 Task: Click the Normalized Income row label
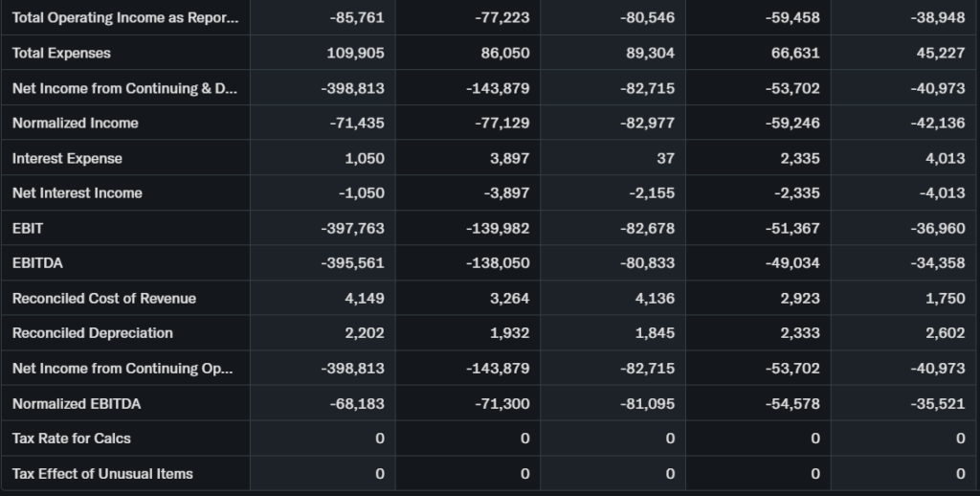[75, 123]
